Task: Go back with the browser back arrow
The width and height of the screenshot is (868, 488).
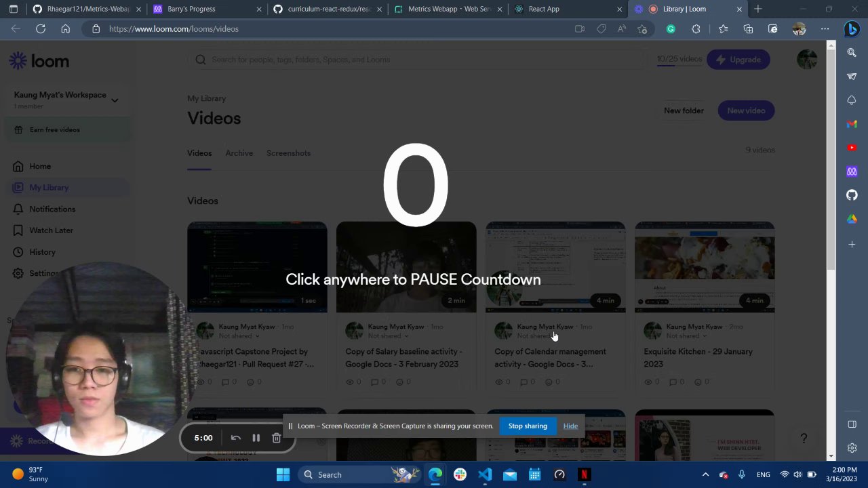Action: (x=16, y=28)
